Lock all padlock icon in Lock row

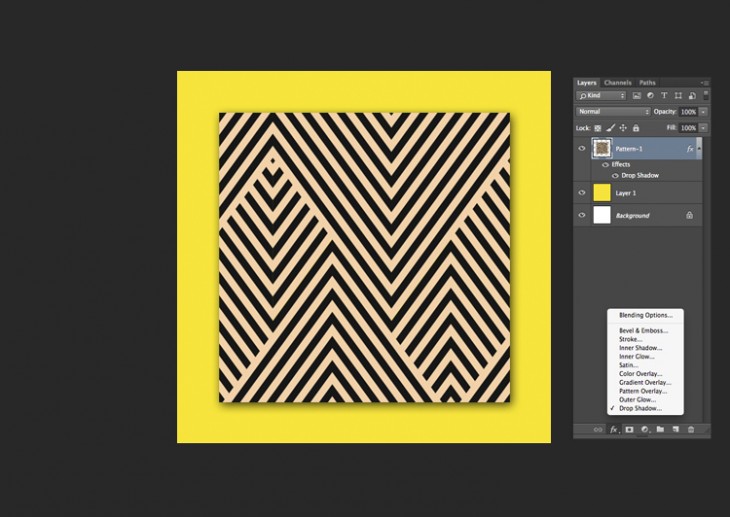click(636, 128)
